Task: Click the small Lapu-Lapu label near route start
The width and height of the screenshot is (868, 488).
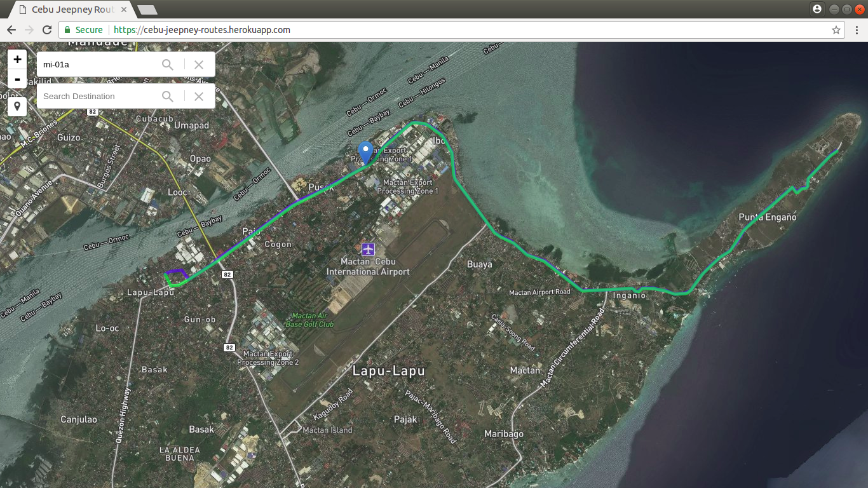Action: click(x=151, y=292)
